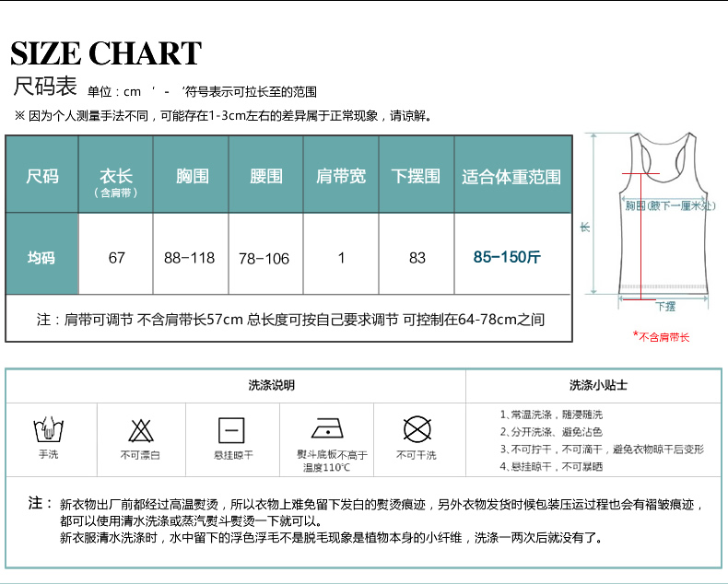The width and height of the screenshot is (728, 584).
Task: Click the 不可干洗 label
Action: tap(416, 455)
